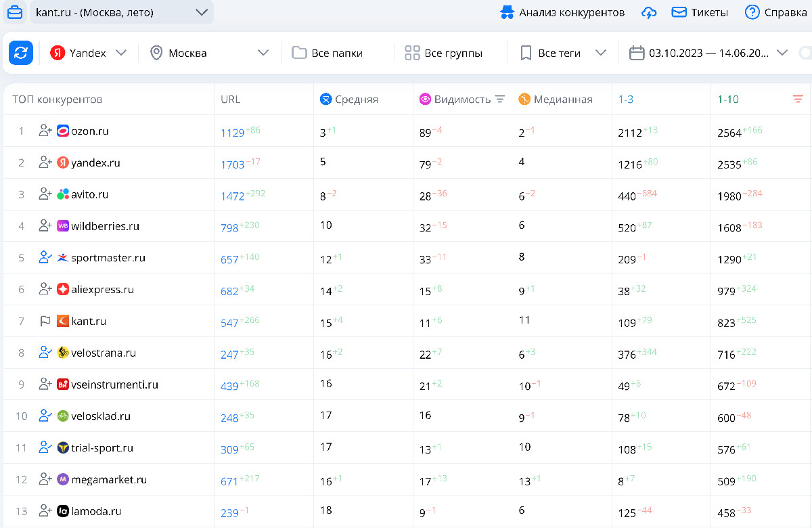Click the 458 value in lamoda.ru row

(726, 513)
